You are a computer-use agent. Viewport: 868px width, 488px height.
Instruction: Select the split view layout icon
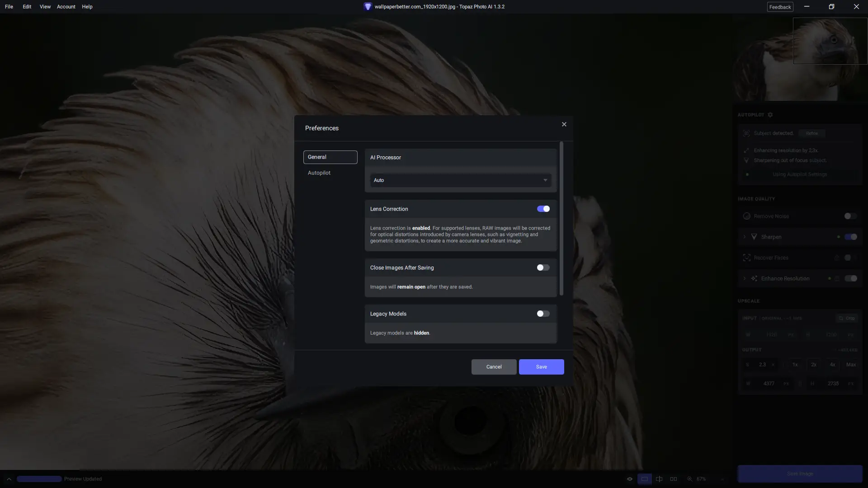tap(659, 479)
